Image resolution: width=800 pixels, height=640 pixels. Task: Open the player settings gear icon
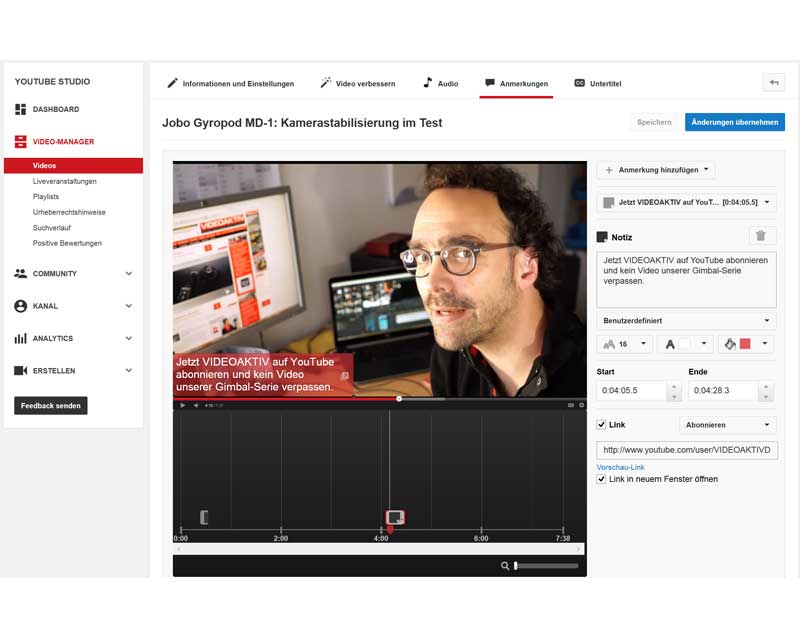point(581,405)
